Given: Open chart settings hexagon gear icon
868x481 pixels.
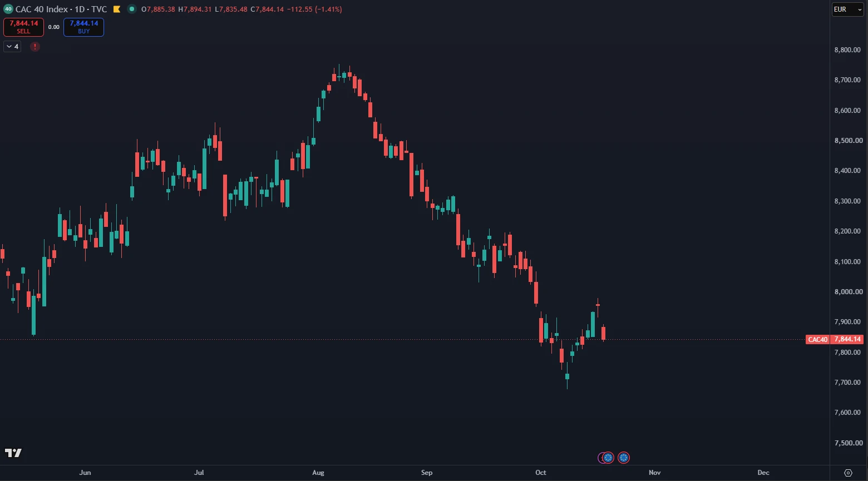Looking at the screenshot, I should click(x=848, y=473).
